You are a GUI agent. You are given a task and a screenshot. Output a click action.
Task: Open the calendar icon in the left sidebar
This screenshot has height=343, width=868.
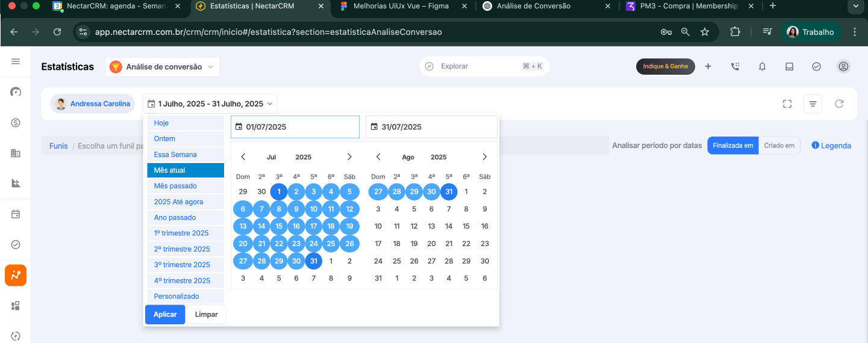point(16,214)
